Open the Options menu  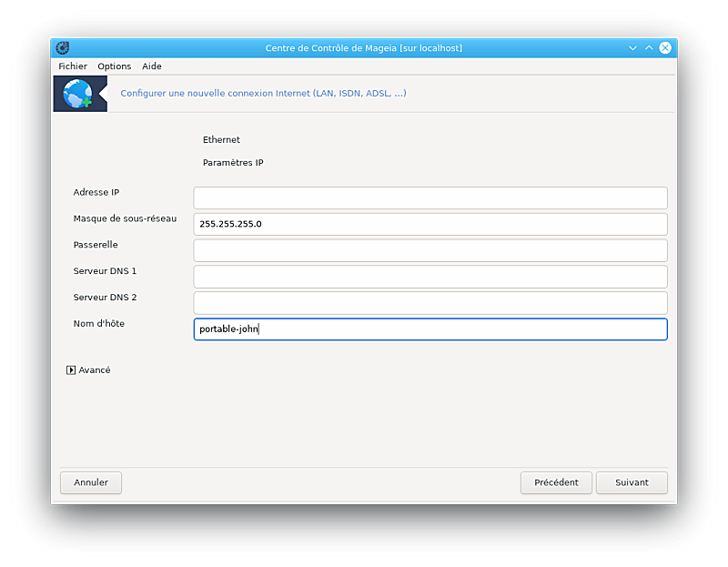(115, 66)
